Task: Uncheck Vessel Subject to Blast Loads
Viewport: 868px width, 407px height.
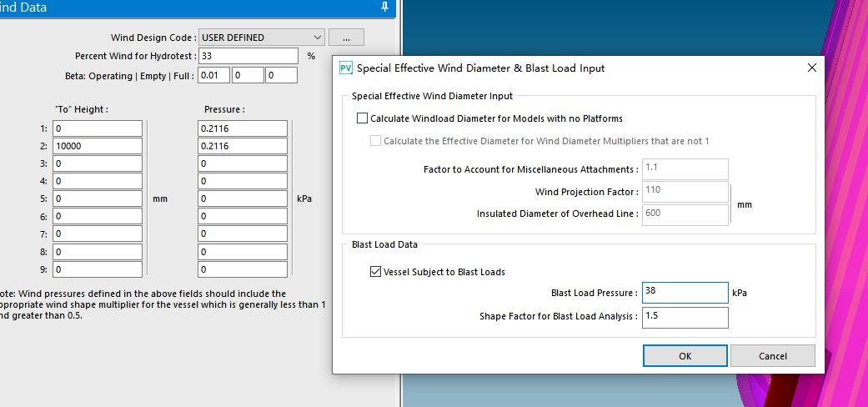Action: pos(375,272)
